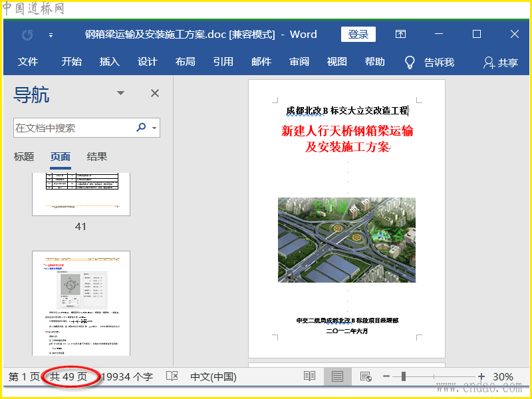This screenshot has height=399, width=532.
Task: Click the zoom slider in status bar
Action: (x=403, y=376)
